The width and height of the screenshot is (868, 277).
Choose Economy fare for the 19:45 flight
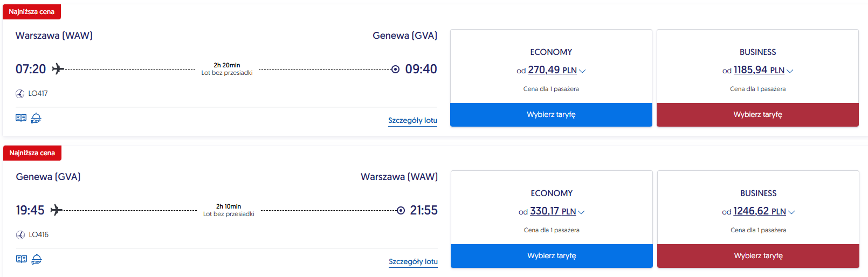coord(552,256)
